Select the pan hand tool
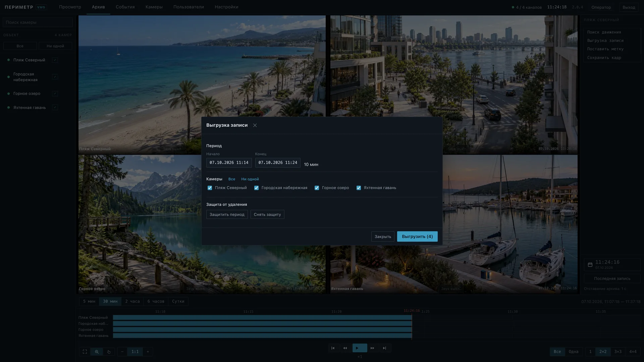644x362 pixels. (109, 352)
